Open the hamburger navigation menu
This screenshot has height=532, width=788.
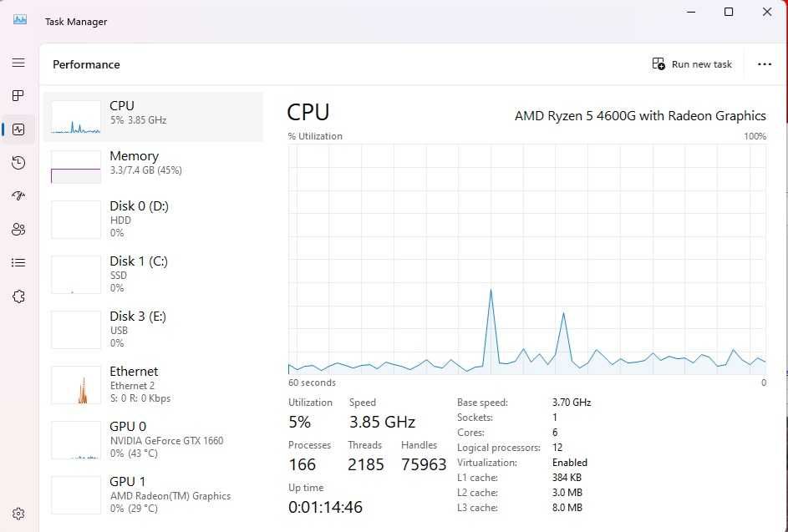(18, 63)
